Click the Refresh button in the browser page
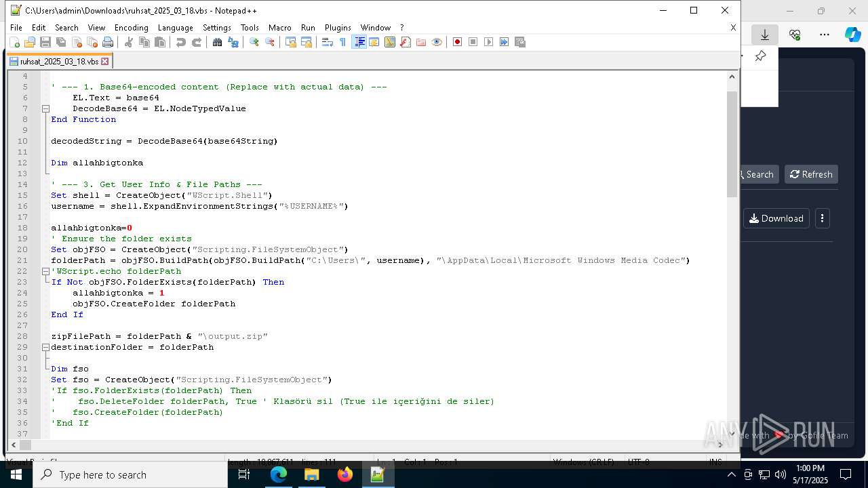 (x=811, y=174)
